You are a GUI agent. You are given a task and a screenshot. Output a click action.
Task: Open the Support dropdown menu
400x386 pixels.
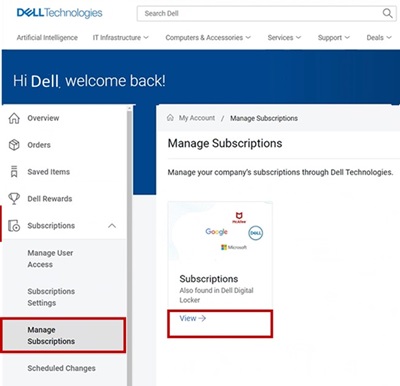tap(334, 38)
